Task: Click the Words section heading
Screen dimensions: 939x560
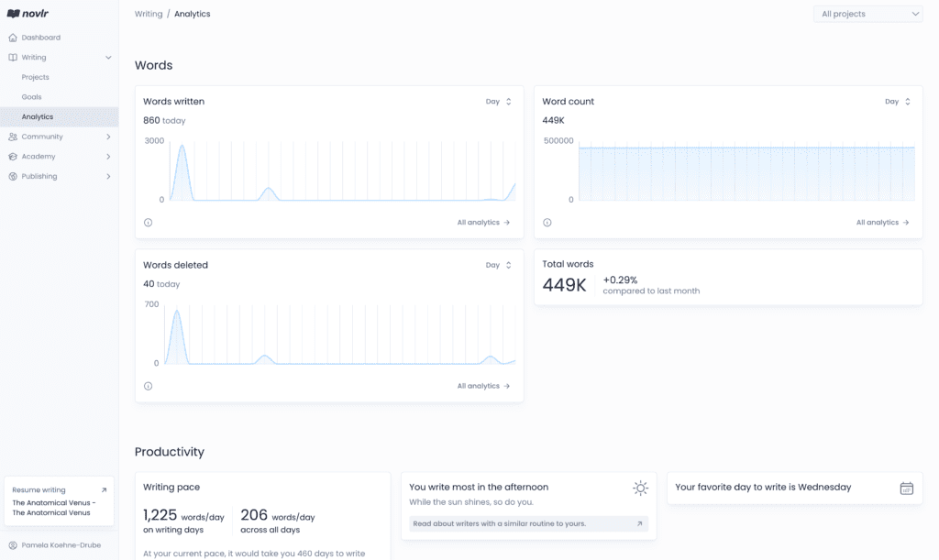Action: click(153, 65)
